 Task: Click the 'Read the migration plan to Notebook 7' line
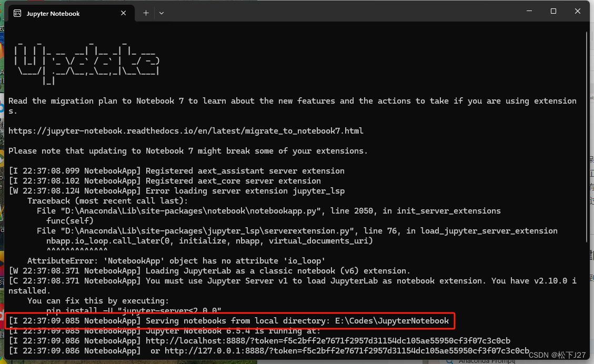tap(293, 106)
